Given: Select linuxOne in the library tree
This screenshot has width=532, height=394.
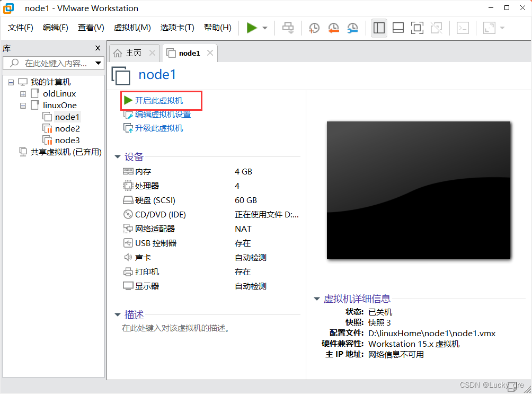Looking at the screenshot, I should pyautogui.click(x=60, y=106).
